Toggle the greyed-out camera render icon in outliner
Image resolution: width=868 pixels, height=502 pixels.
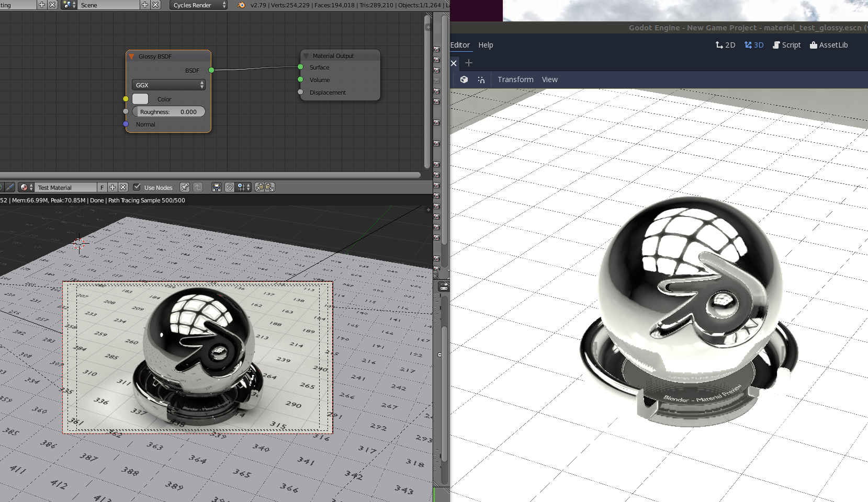coord(437,81)
